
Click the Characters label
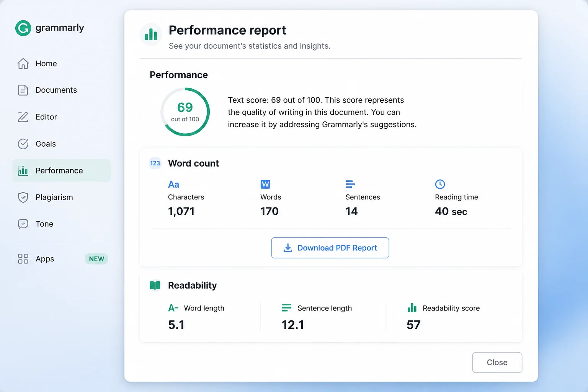[186, 197]
